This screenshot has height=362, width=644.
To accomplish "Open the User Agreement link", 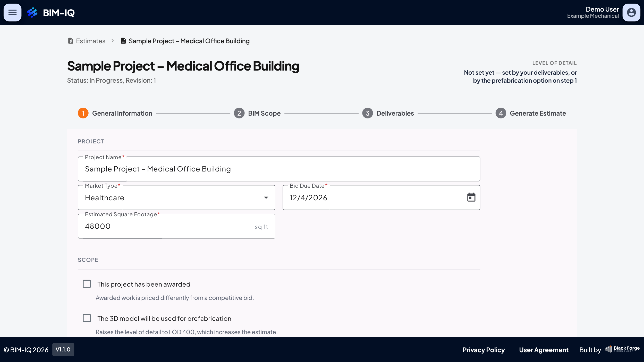I will click(x=544, y=350).
